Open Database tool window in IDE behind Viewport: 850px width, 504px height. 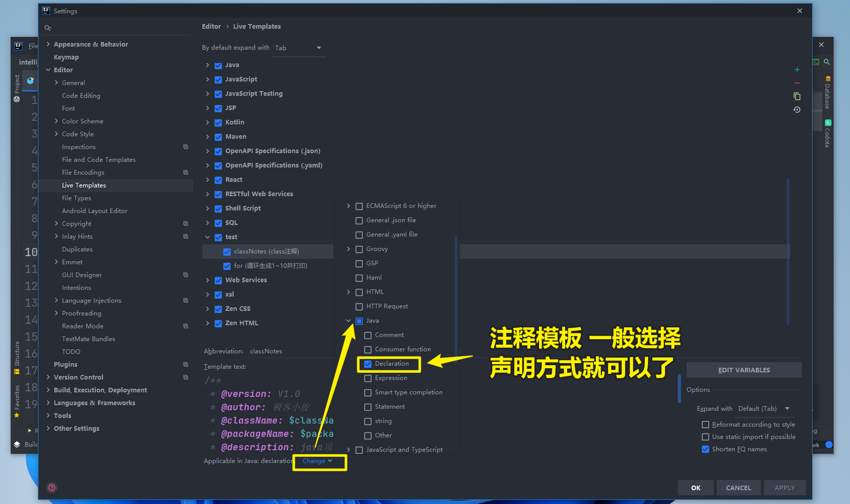pos(827,92)
